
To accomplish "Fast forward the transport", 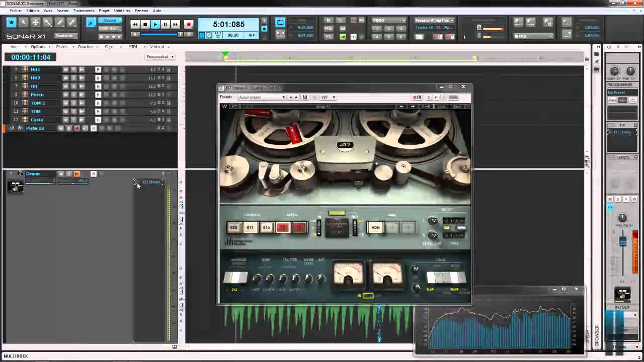I will coord(175,24).
